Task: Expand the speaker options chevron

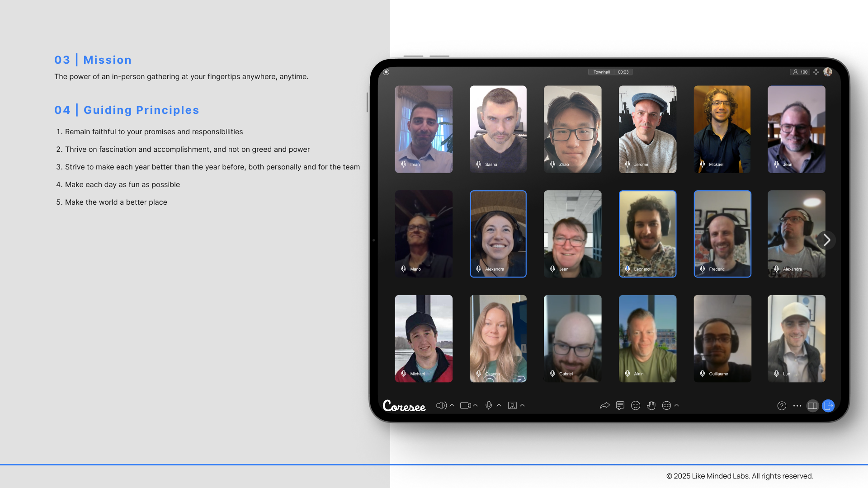Action: tap(452, 405)
